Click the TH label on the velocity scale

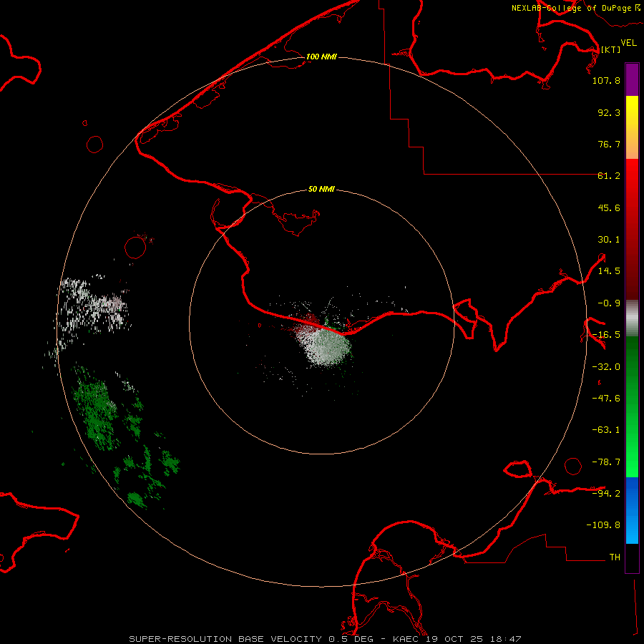(x=615, y=557)
